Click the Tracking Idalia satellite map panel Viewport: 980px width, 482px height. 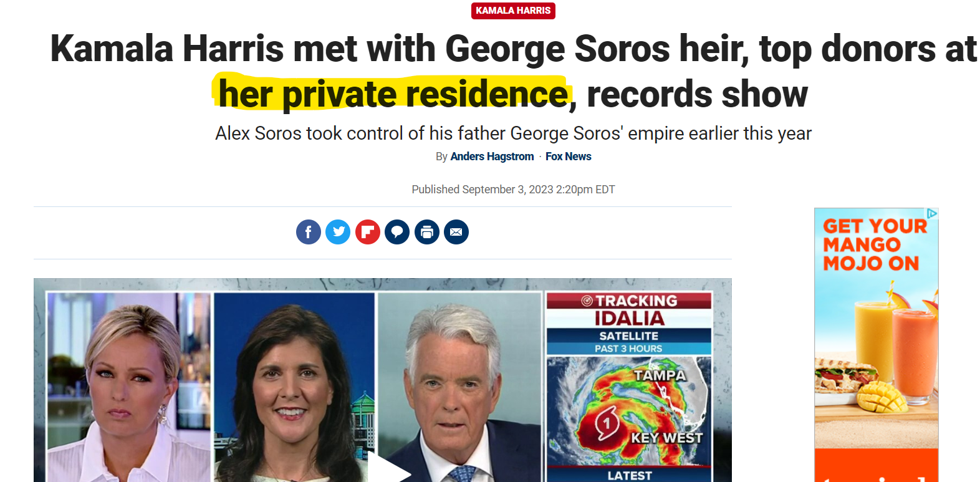click(x=629, y=387)
